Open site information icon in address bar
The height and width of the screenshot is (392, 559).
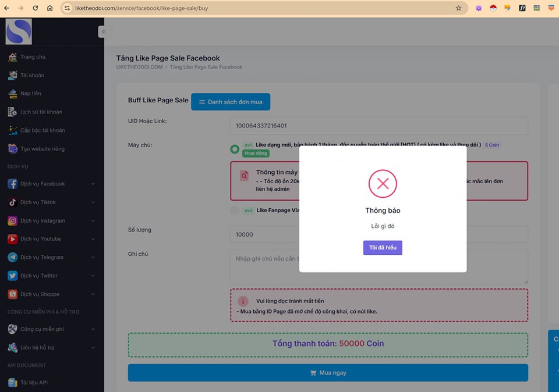click(67, 8)
